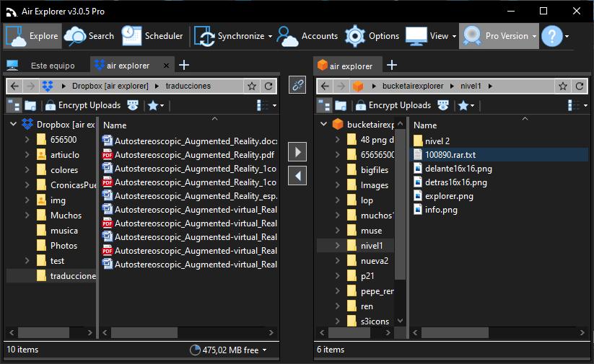Click the Synchronize button

point(230,36)
